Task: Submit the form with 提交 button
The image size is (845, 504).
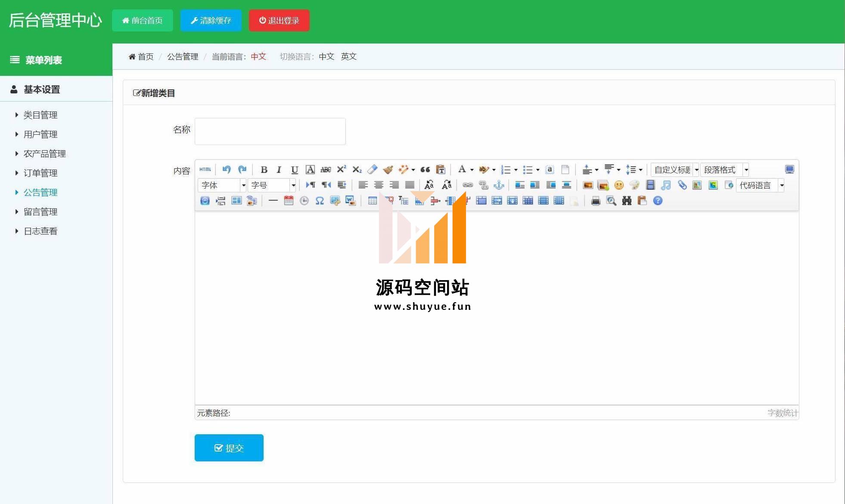Action: coord(229,448)
